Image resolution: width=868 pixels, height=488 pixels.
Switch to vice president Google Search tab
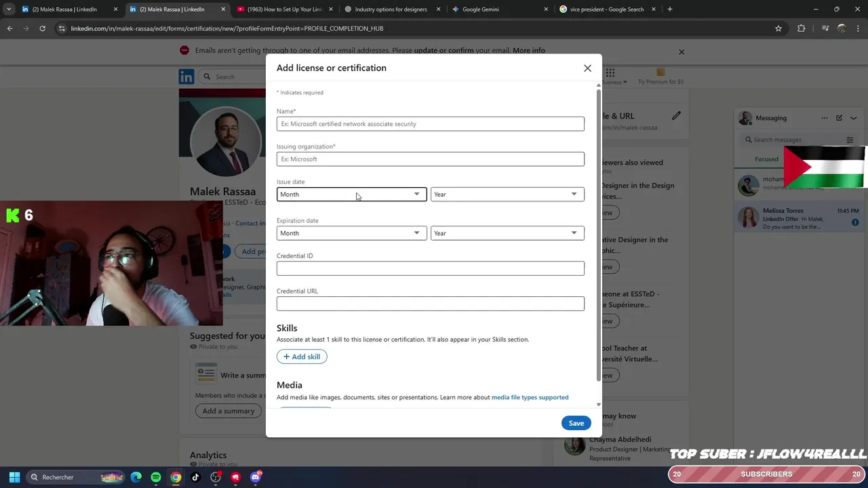[606, 9]
